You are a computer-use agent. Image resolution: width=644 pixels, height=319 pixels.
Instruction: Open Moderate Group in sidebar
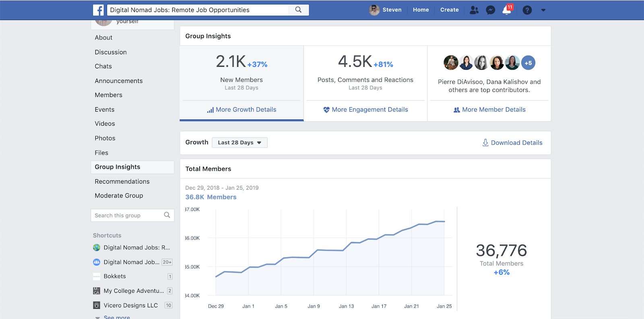(x=119, y=196)
